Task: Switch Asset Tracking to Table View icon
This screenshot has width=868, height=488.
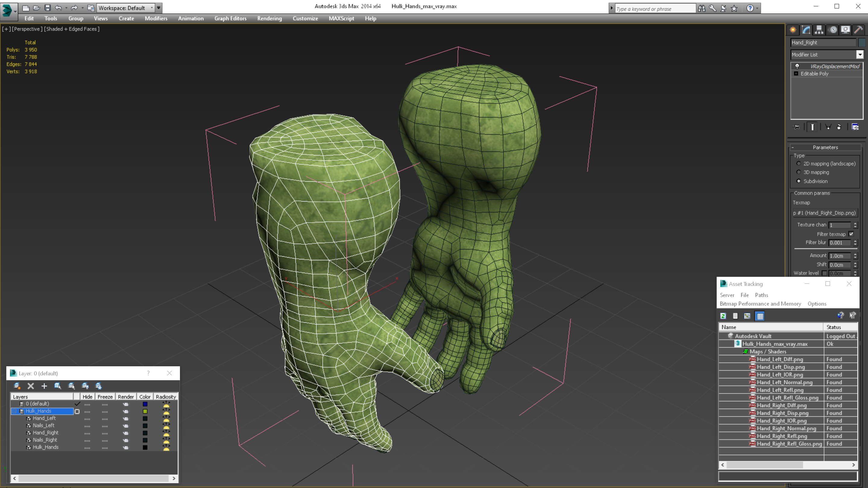Action: tap(760, 316)
